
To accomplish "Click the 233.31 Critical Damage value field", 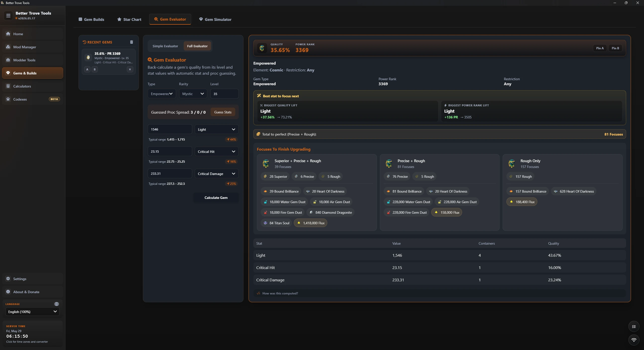I will point(170,174).
